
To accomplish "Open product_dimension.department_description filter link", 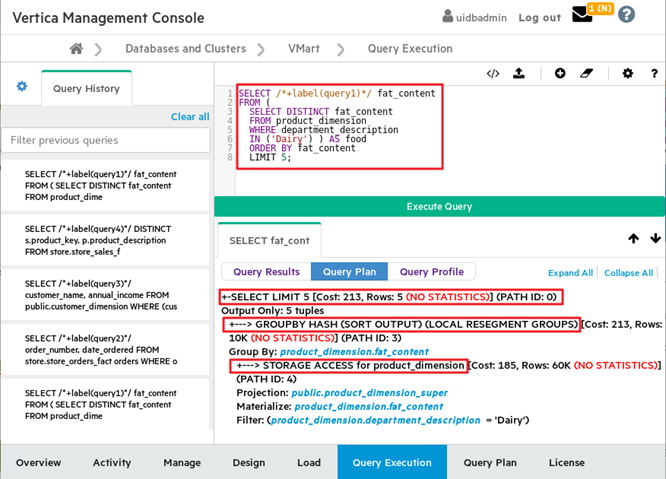I will coord(375,420).
